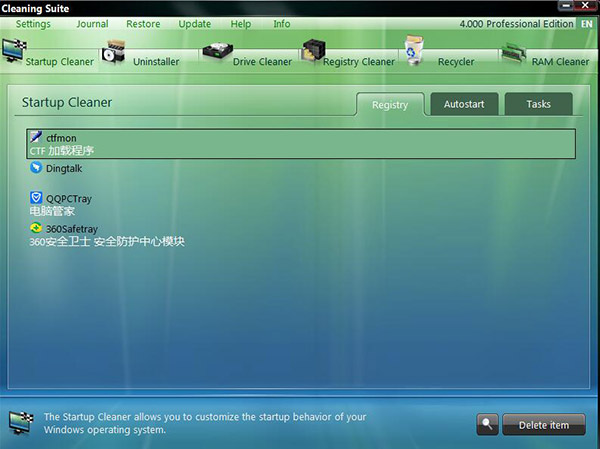
Task: Select the ctfmon startup entry
Action: tap(301, 144)
